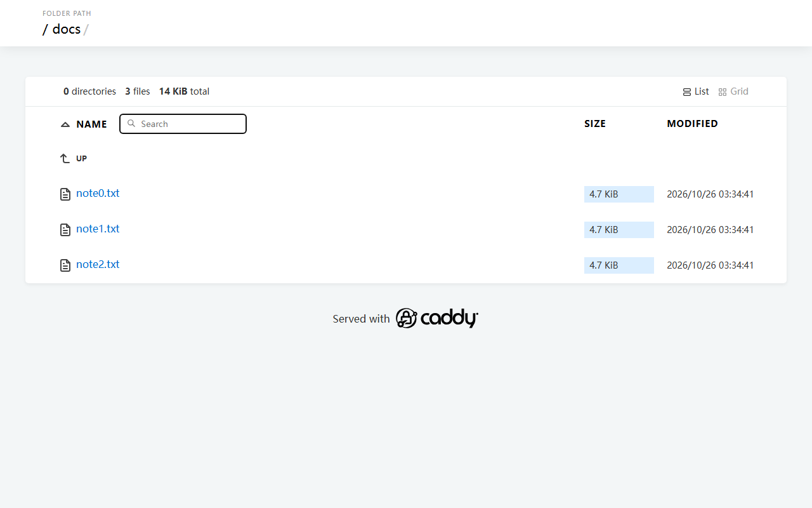Click the Grid view icon
This screenshot has height=508, width=812.
point(723,92)
